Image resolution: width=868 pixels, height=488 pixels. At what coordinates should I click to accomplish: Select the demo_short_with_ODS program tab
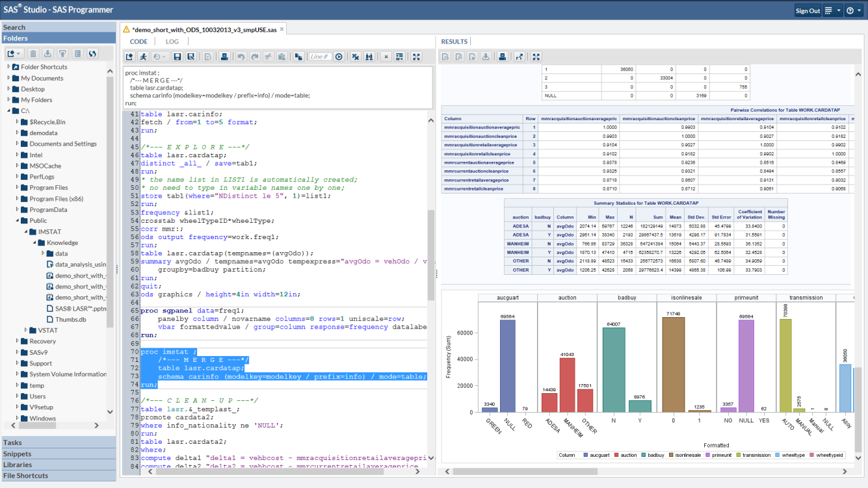(x=204, y=29)
